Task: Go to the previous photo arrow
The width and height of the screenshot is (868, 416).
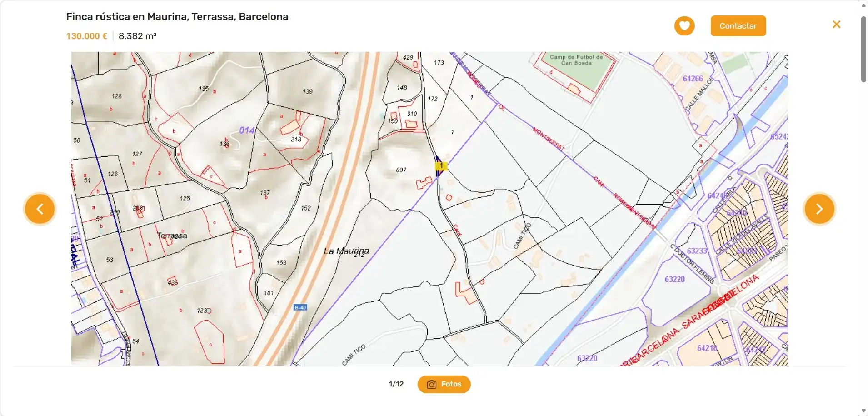Action: [40, 209]
